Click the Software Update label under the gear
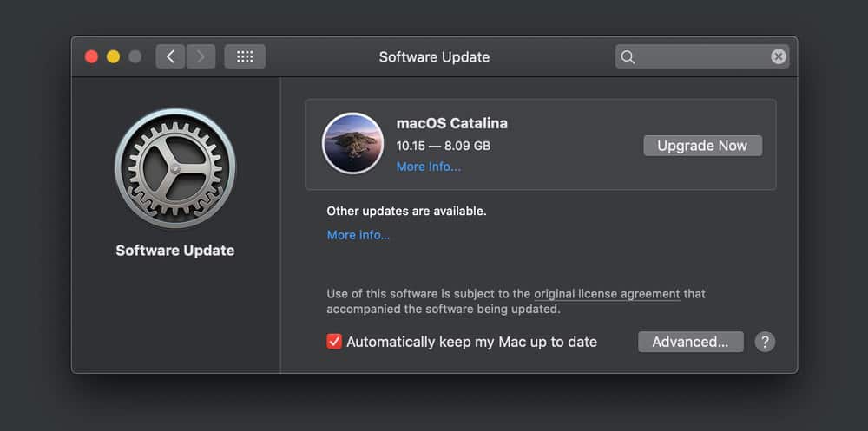868x431 pixels. [174, 251]
